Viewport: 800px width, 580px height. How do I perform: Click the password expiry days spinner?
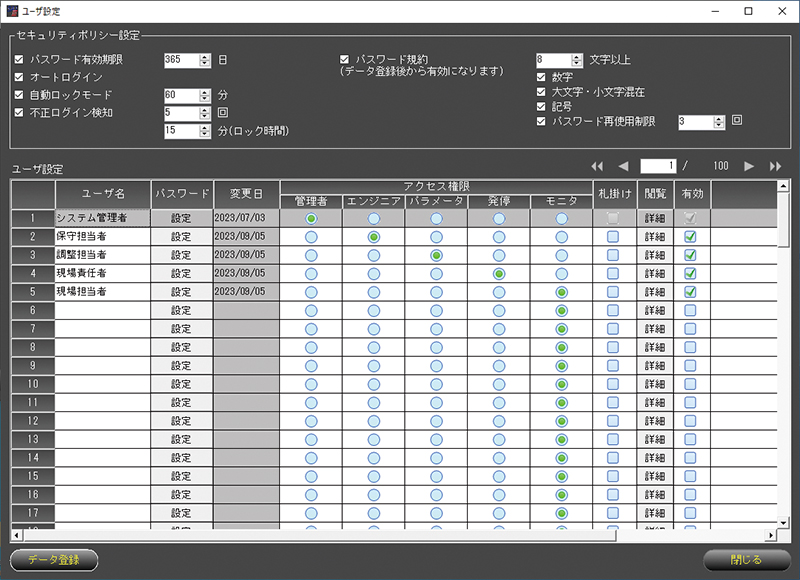coord(205,60)
